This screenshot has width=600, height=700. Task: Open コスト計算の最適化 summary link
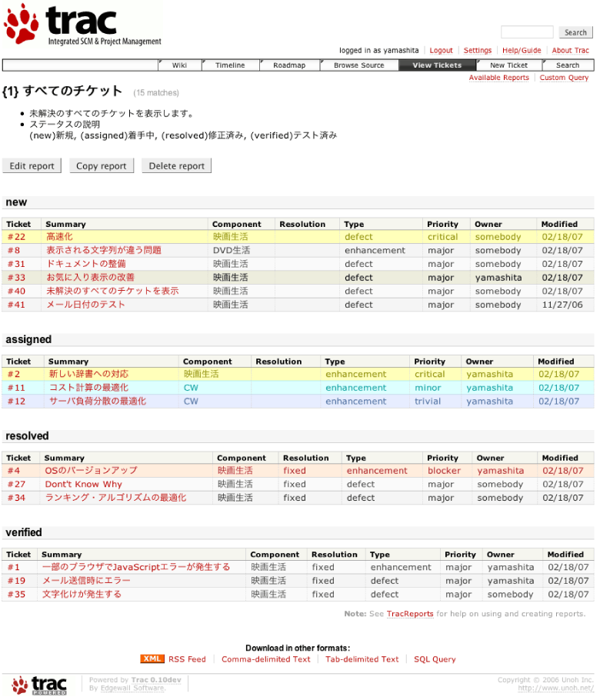[x=88, y=388]
